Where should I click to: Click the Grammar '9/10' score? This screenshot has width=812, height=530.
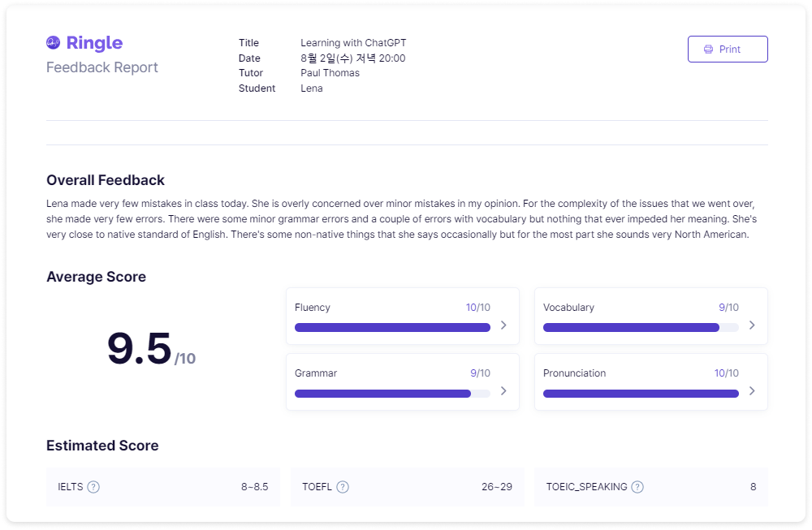[x=480, y=373]
